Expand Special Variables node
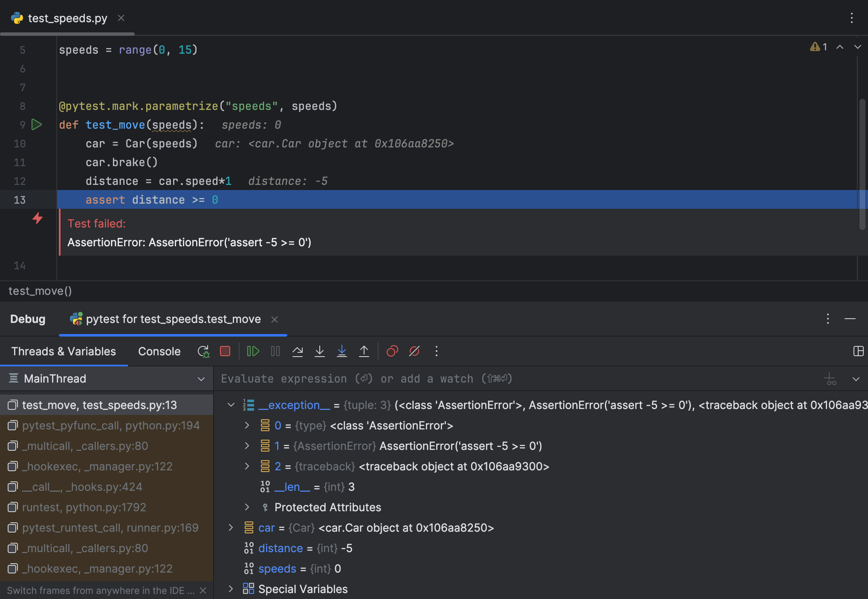This screenshot has width=868, height=599. click(x=231, y=589)
